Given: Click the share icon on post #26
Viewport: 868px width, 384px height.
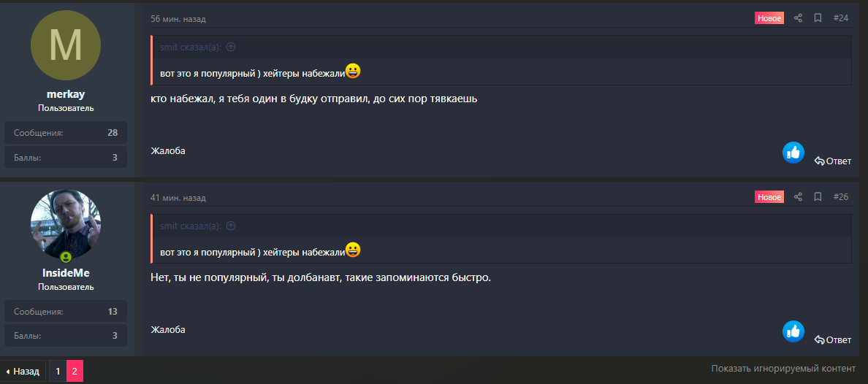Looking at the screenshot, I should [x=798, y=197].
